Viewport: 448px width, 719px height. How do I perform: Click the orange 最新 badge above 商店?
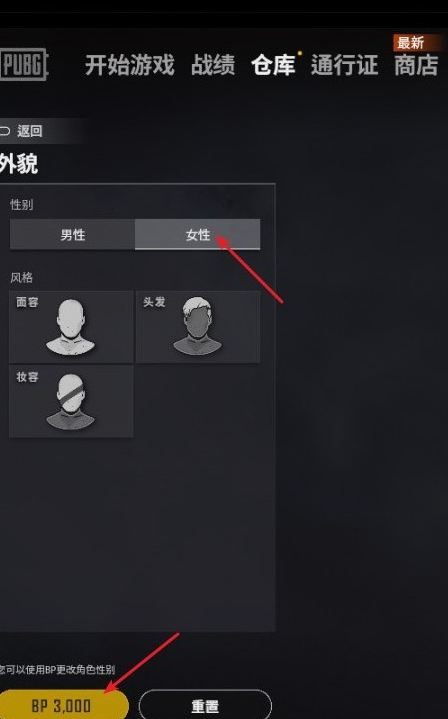pos(410,43)
